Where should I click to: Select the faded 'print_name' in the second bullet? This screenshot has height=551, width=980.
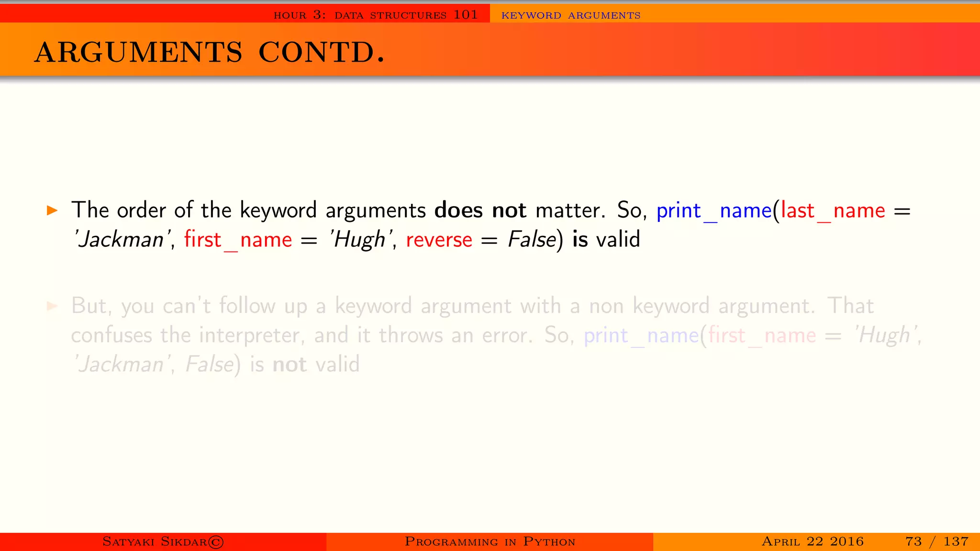(641, 336)
